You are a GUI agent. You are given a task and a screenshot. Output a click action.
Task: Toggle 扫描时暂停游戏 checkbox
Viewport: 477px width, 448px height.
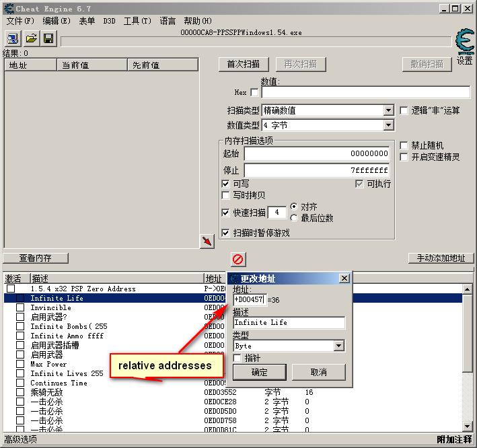coord(225,233)
